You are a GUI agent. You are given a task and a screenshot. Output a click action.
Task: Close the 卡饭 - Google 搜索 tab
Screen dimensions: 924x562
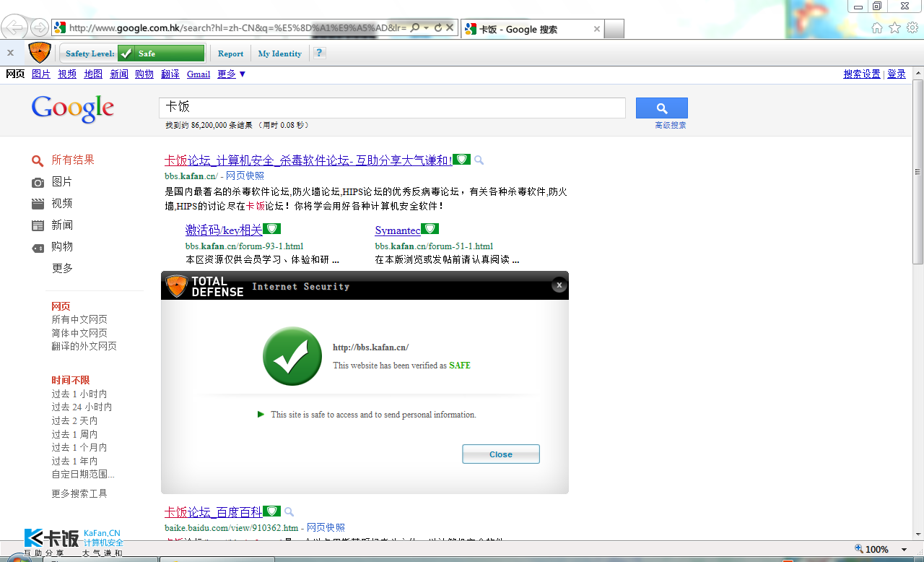point(597,29)
